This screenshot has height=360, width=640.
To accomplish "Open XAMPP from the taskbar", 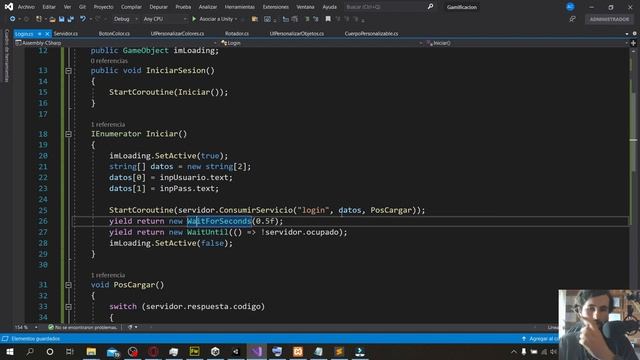I will click(298, 351).
